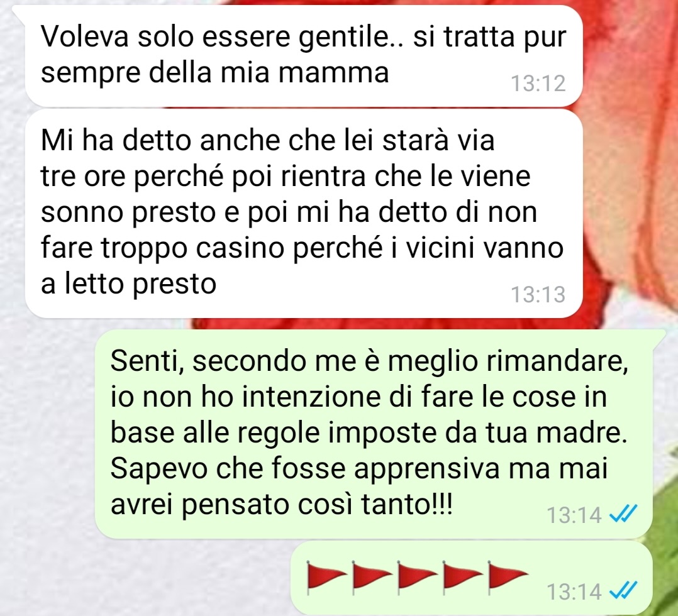The width and height of the screenshot is (678, 616).
Task: Tap the 13:13 timestamp
Action: pos(538,294)
